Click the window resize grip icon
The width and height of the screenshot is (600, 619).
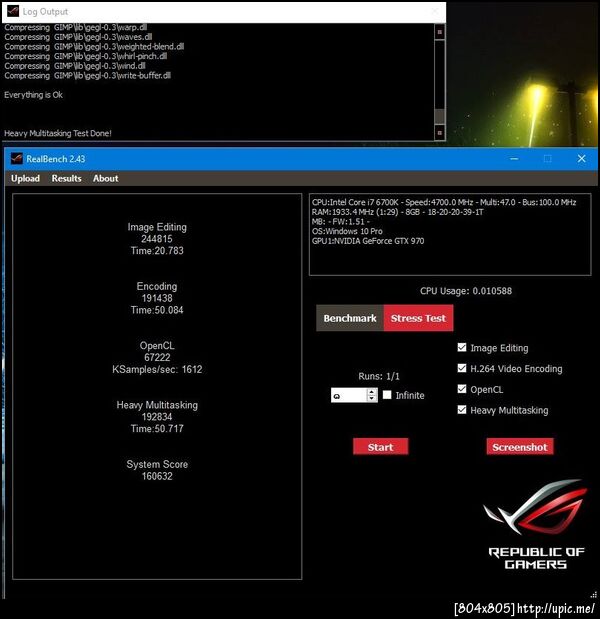click(x=594, y=595)
